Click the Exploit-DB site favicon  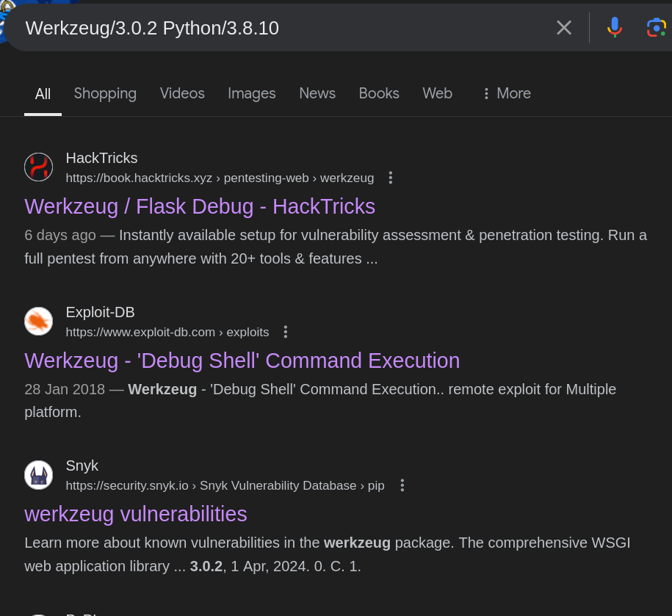pos(38,322)
